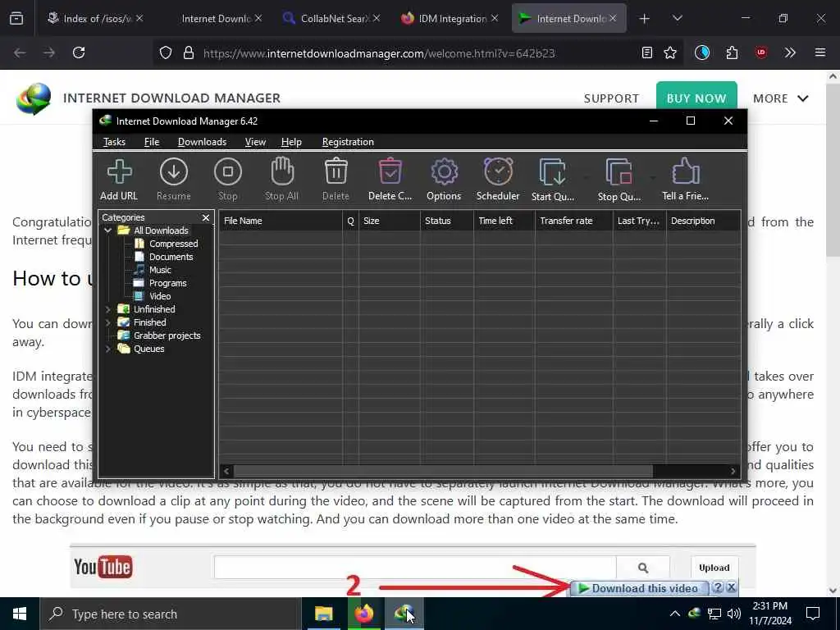The width and height of the screenshot is (840, 630).
Task: Click BUY NOW button on the webpage
Action: [x=696, y=98]
